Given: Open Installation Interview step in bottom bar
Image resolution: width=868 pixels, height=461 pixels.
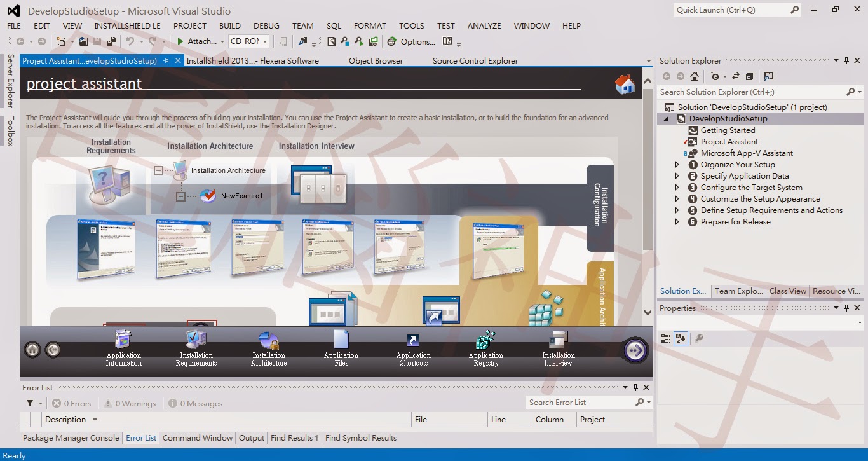Looking at the screenshot, I should [x=559, y=348].
